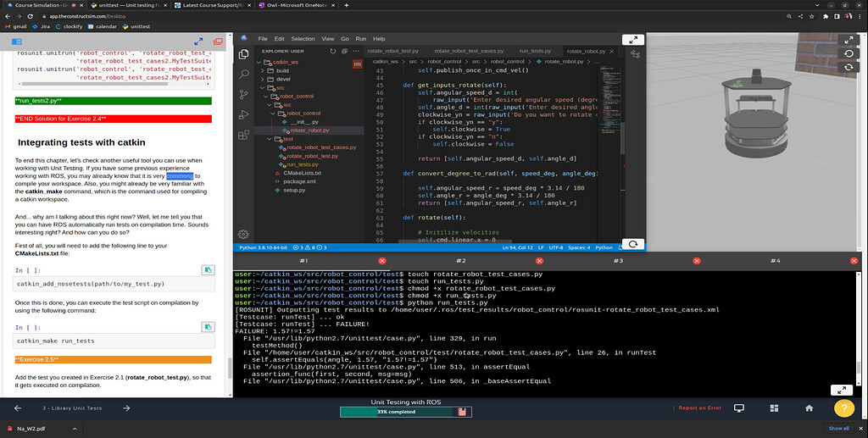Close the rotate_robot.py editor tab
The width and height of the screenshot is (868, 438).
click(612, 51)
